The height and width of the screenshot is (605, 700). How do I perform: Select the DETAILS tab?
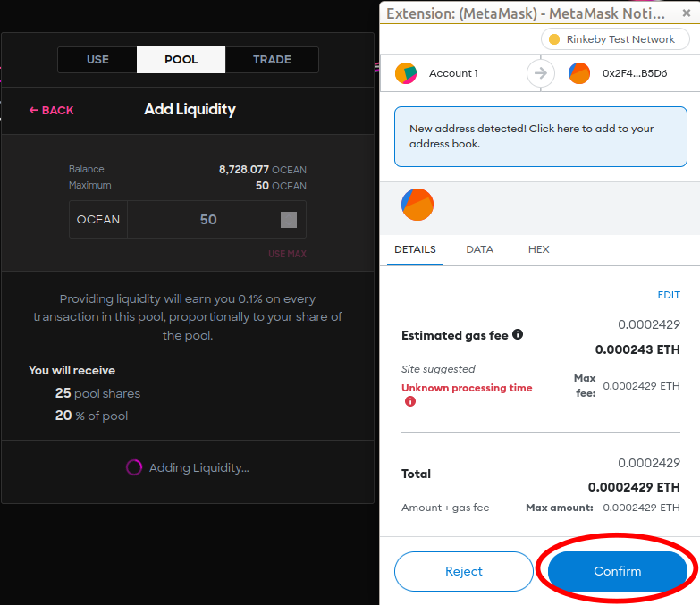point(415,249)
